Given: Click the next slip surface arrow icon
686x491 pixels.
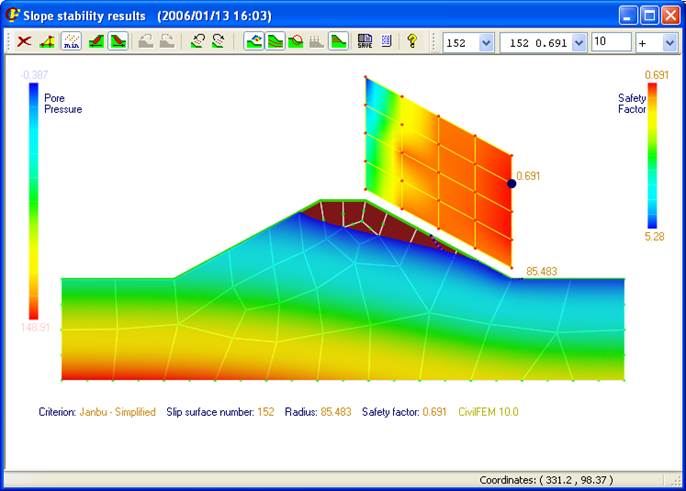Looking at the screenshot, I should [218, 42].
